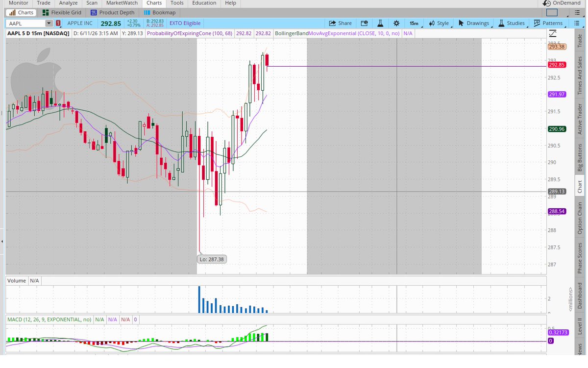Click the gray 289.13 cursor price bubble
This screenshot has width=588, height=368.
pyautogui.click(x=557, y=192)
